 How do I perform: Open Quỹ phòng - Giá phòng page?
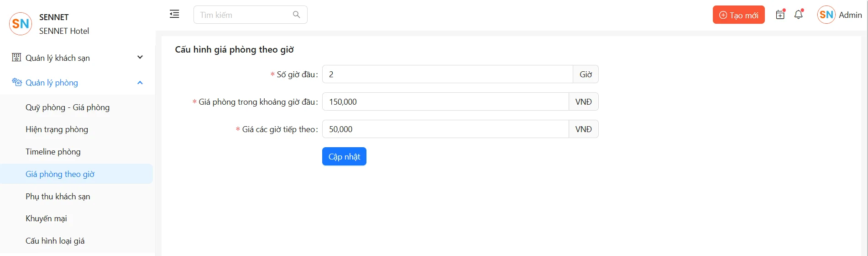(68, 107)
